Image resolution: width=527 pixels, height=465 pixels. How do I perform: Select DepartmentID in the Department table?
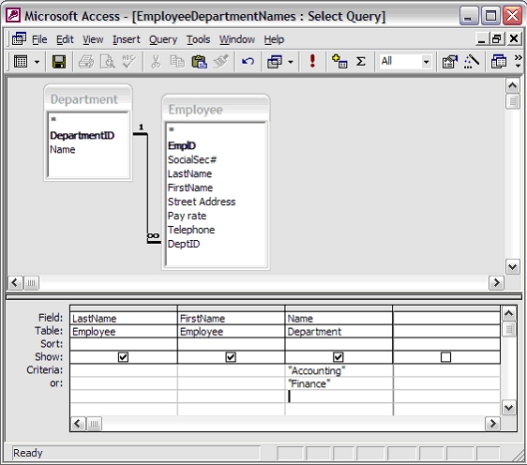tap(82, 135)
